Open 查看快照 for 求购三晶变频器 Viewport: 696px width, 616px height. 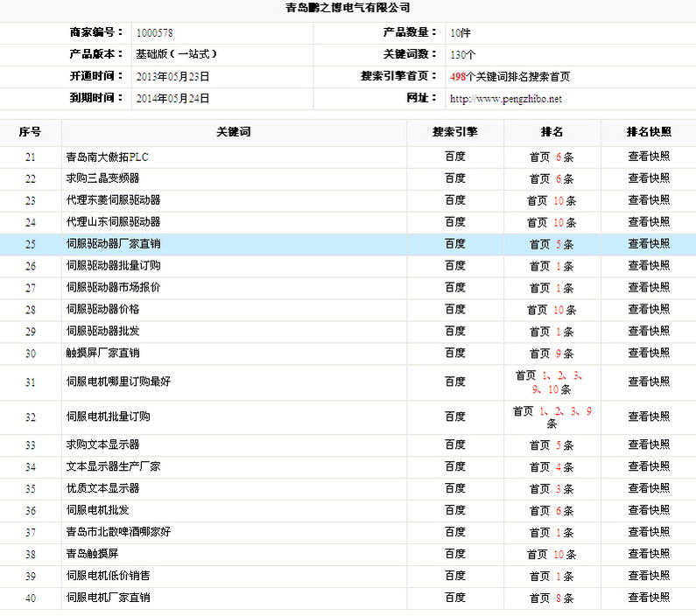click(x=649, y=178)
